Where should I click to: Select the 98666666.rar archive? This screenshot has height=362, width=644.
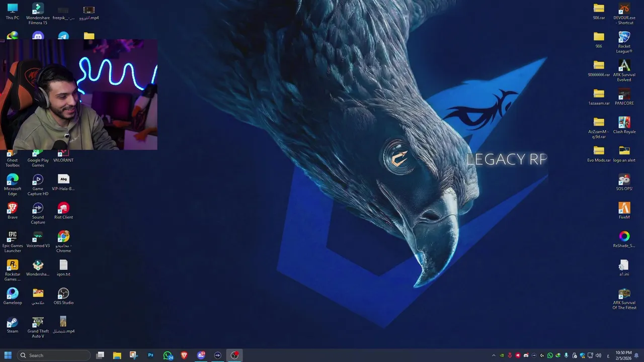[599, 69]
